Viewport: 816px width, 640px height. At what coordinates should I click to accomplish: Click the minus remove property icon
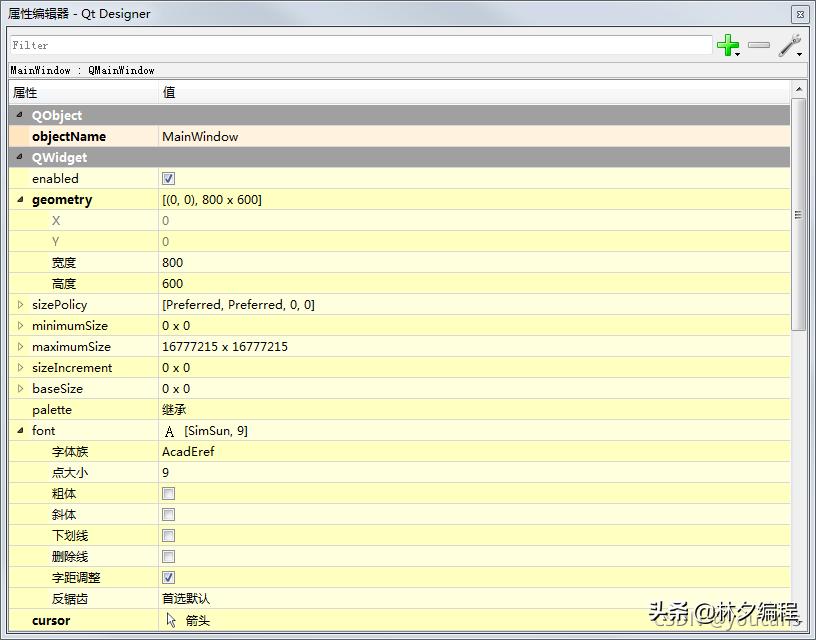(759, 45)
